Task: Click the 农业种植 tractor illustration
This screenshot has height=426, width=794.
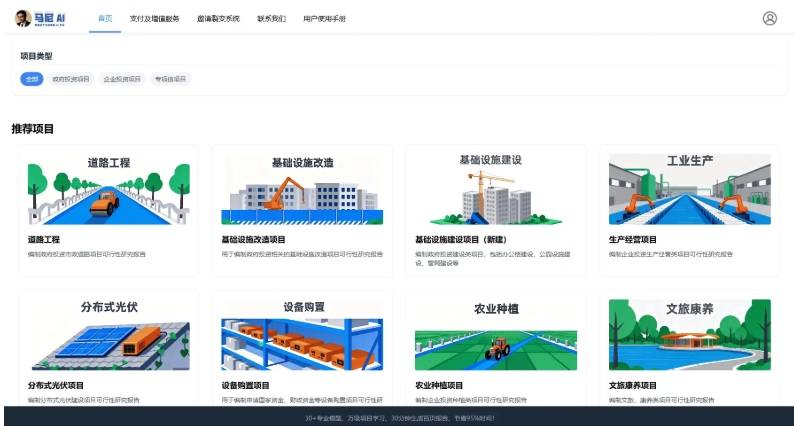Action: click(495, 335)
